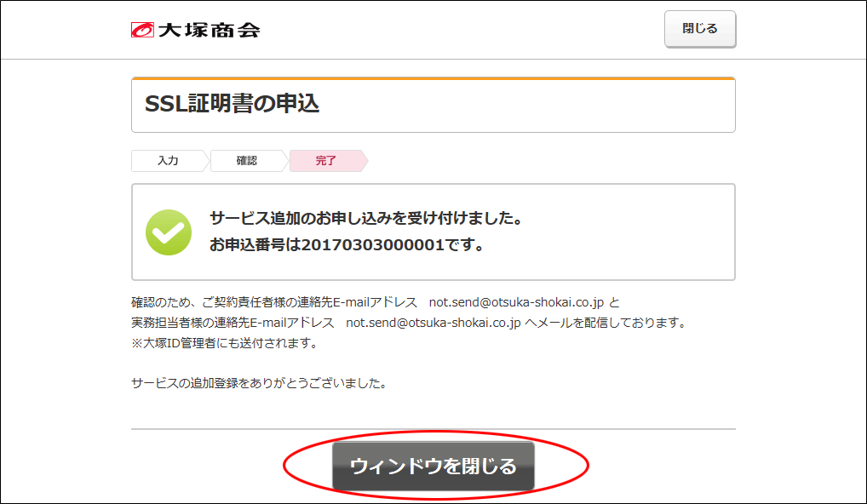Click the 大塚商会 logo
The width and height of the screenshot is (867, 504).
coord(195,30)
